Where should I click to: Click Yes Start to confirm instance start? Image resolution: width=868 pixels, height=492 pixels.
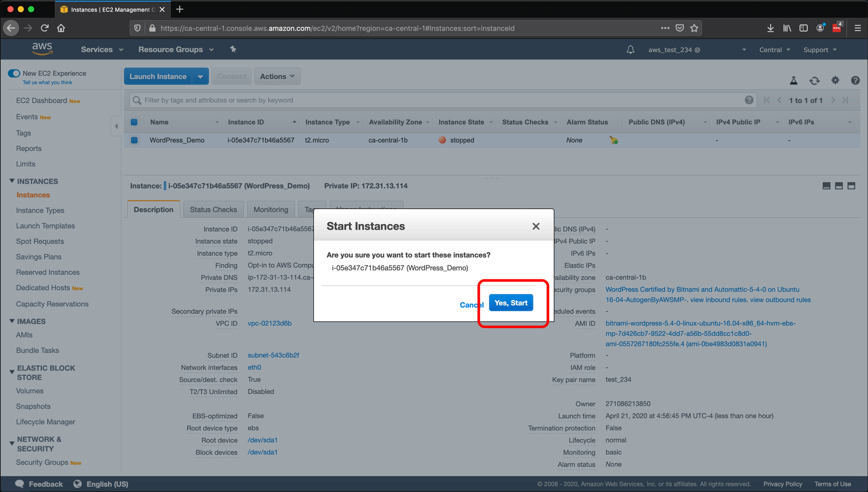[511, 303]
